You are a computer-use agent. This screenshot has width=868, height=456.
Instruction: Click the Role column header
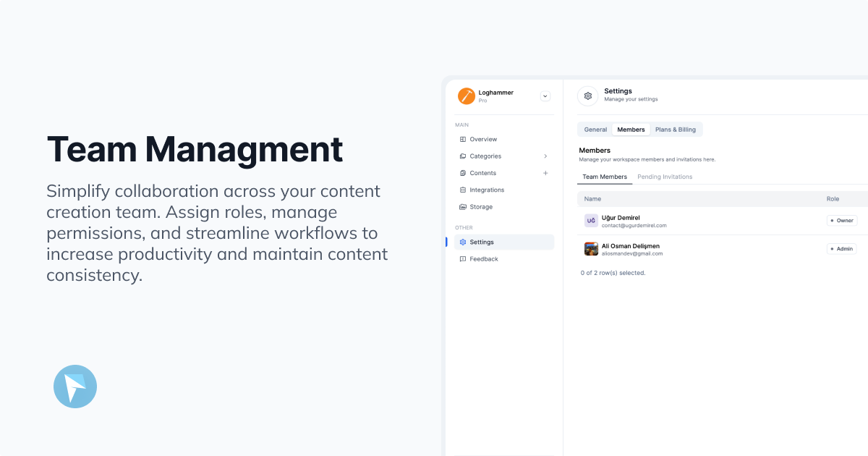coord(833,198)
